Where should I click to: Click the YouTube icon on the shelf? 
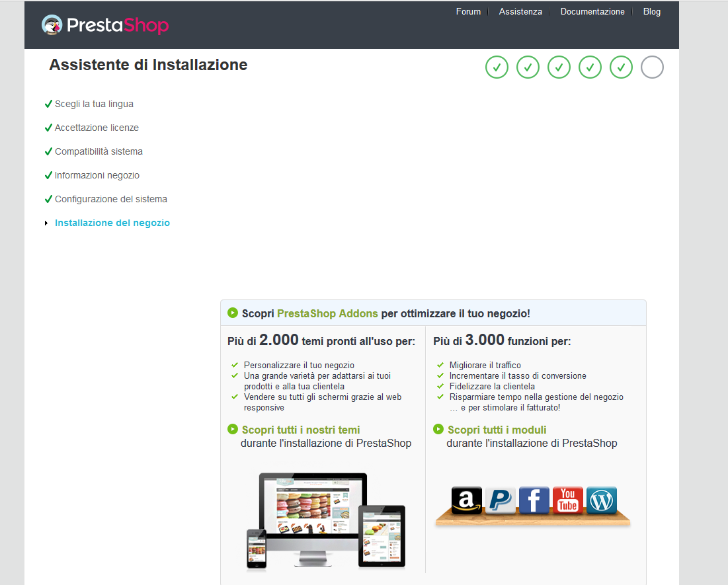[x=568, y=500]
